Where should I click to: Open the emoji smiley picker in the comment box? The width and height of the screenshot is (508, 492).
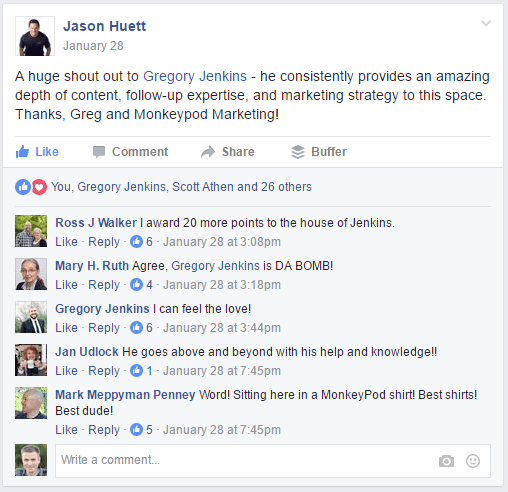(473, 461)
